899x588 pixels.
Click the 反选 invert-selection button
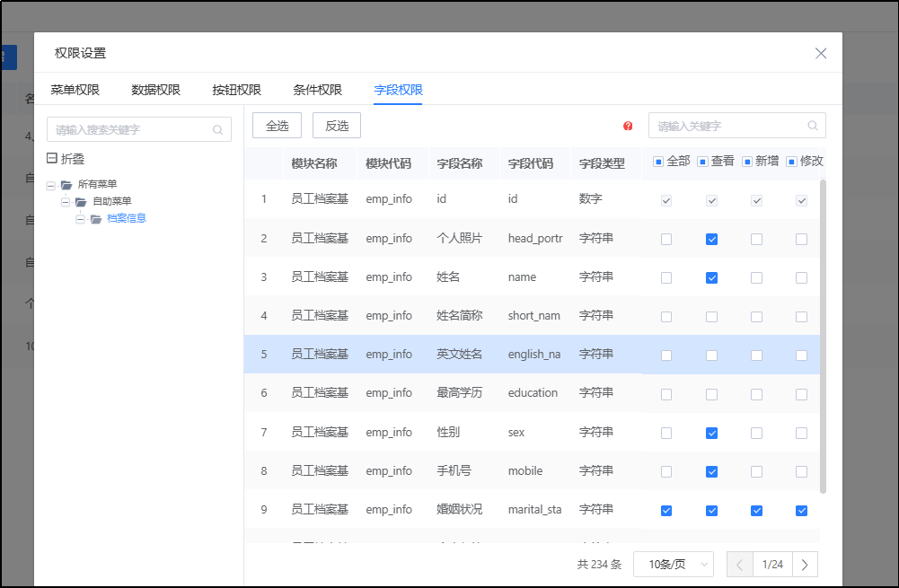(336, 125)
